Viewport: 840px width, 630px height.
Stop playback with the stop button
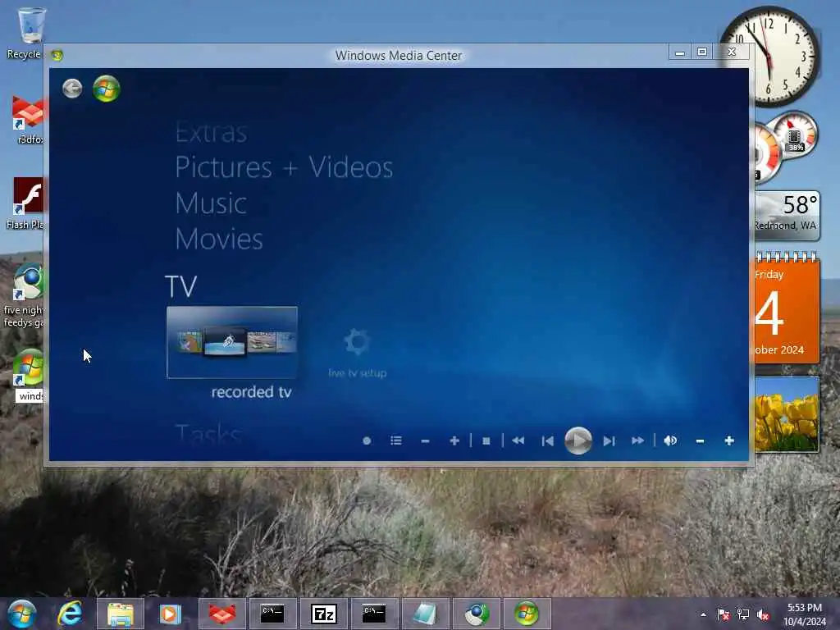(x=486, y=441)
